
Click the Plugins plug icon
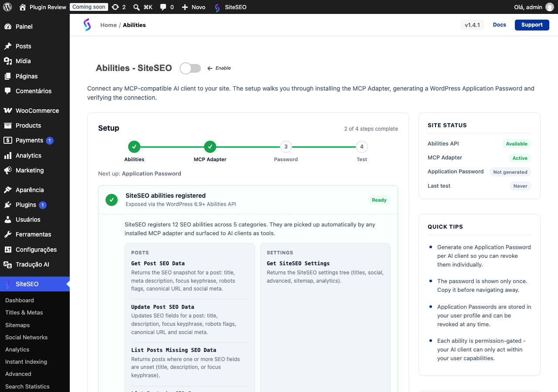(x=8, y=205)
